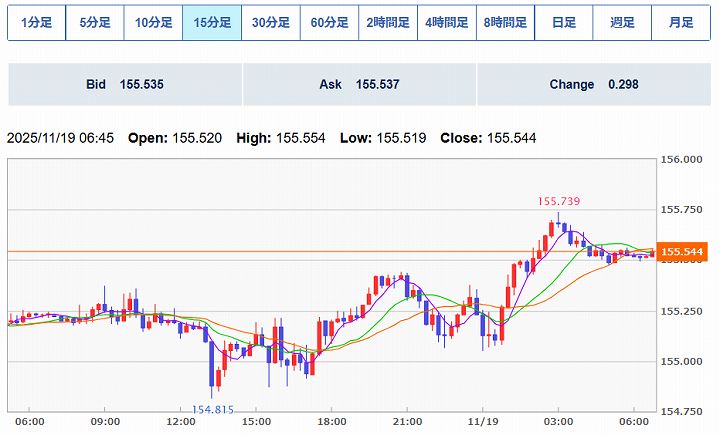Screen dimensions: 720x435
Task: Click the Change 0.298 panel
Action: 593,85
